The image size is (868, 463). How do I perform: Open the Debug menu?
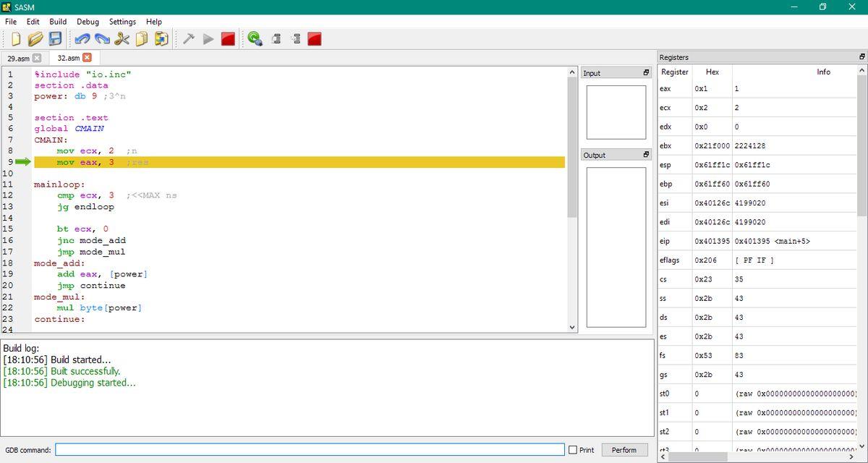(88, 22)
